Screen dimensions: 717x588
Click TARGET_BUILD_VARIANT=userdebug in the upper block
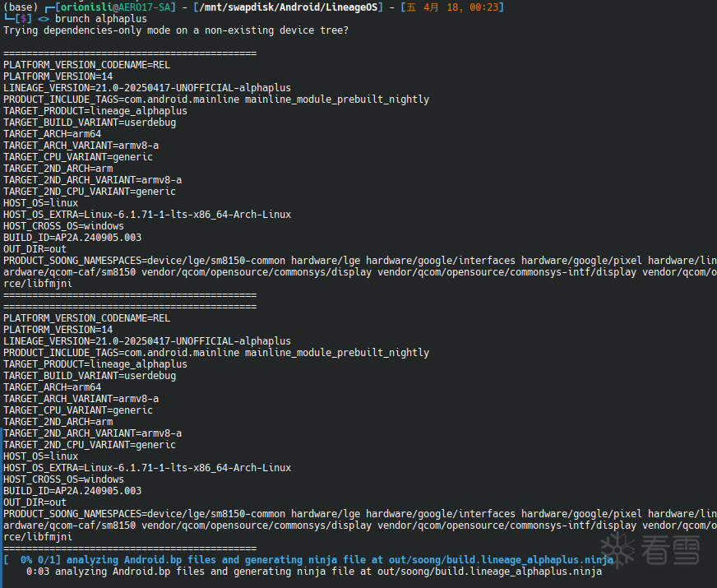click(x=90, y=122)
